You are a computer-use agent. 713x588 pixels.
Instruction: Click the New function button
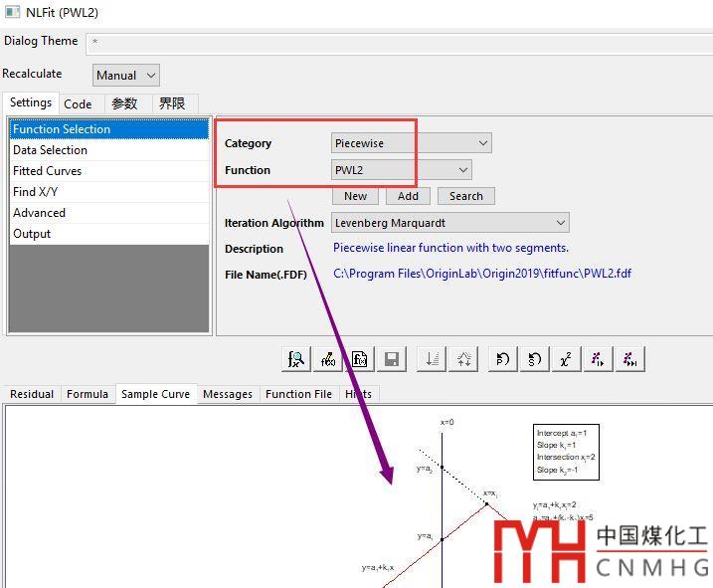tap(355, 196)
